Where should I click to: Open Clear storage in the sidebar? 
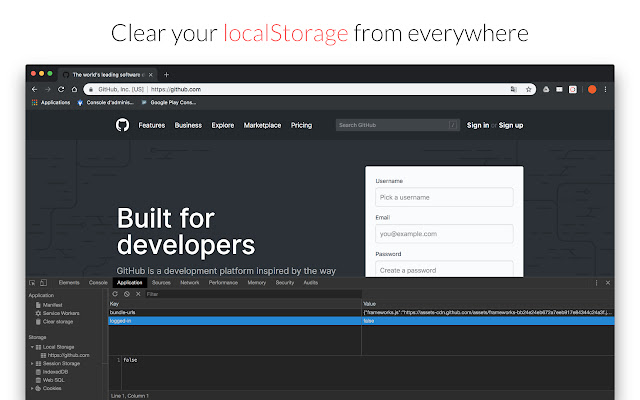click(x=58, y=322)
